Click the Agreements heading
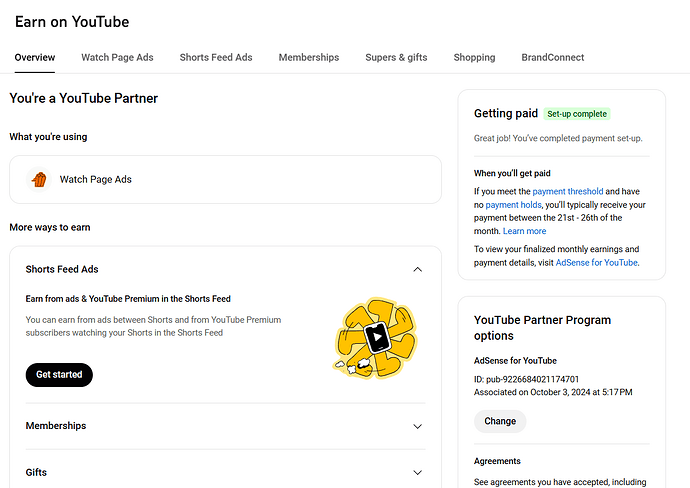The image size is (690, 488). (x=497, y=461)
